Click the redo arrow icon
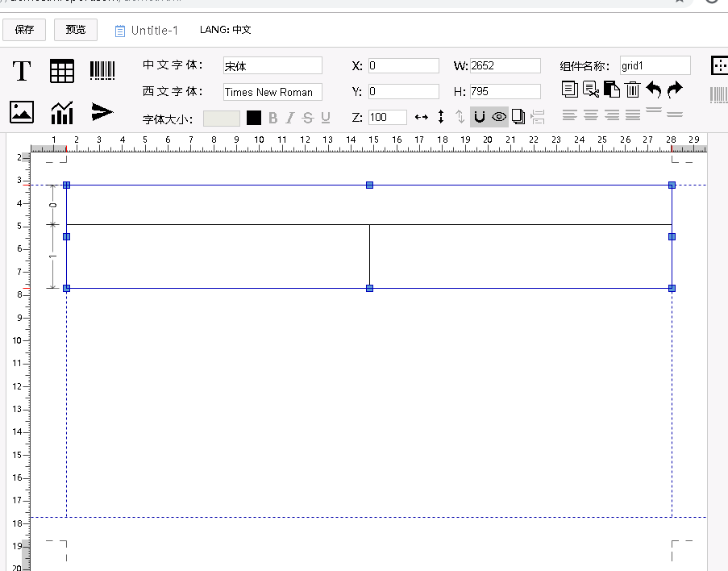 coord(675,90)
